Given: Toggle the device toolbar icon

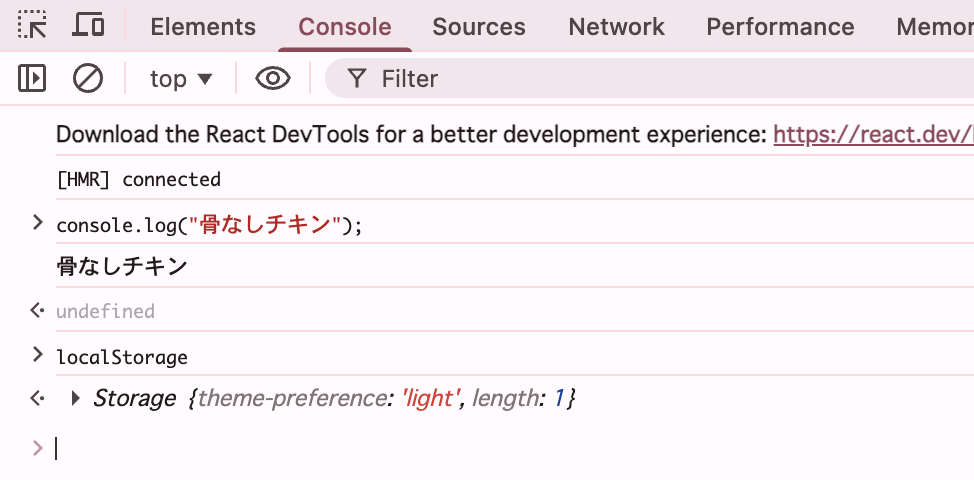Looking at the screenshot, I should (x=89, y=26).
